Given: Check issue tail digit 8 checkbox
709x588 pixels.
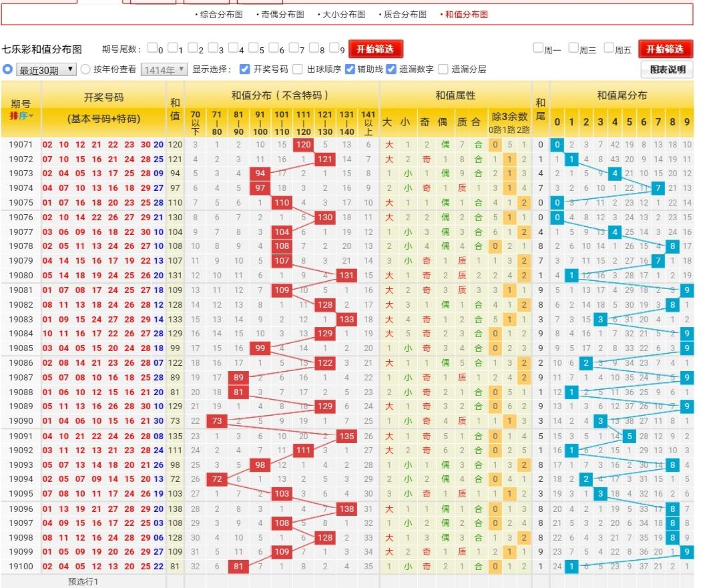Looking at the screenshot, I should pyautogui.click(x=314, y=47).
